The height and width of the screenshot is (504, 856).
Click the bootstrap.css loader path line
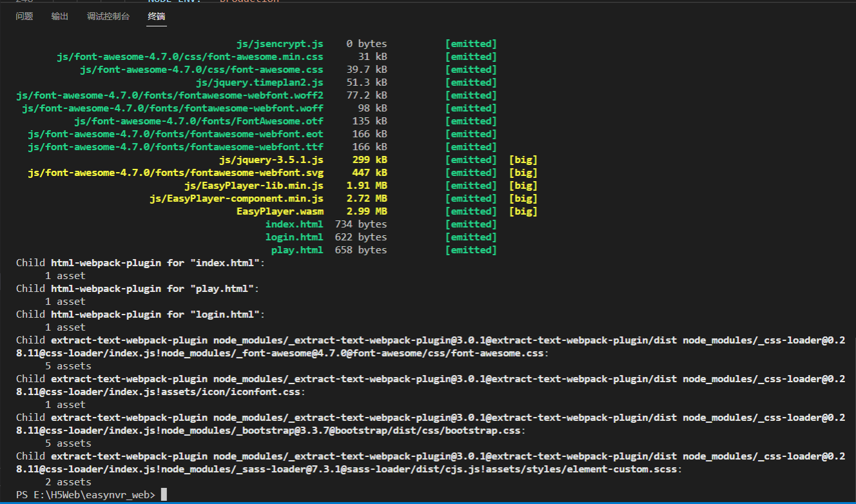(271, 431)
